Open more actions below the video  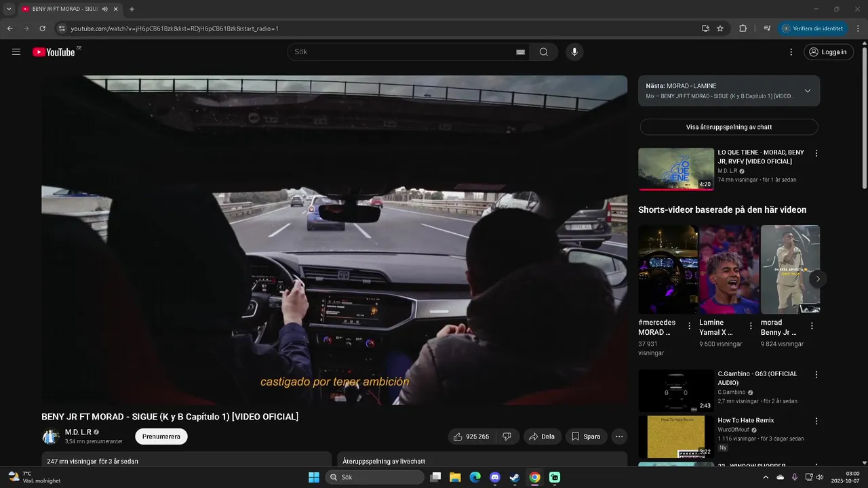[x=619, y=436]
